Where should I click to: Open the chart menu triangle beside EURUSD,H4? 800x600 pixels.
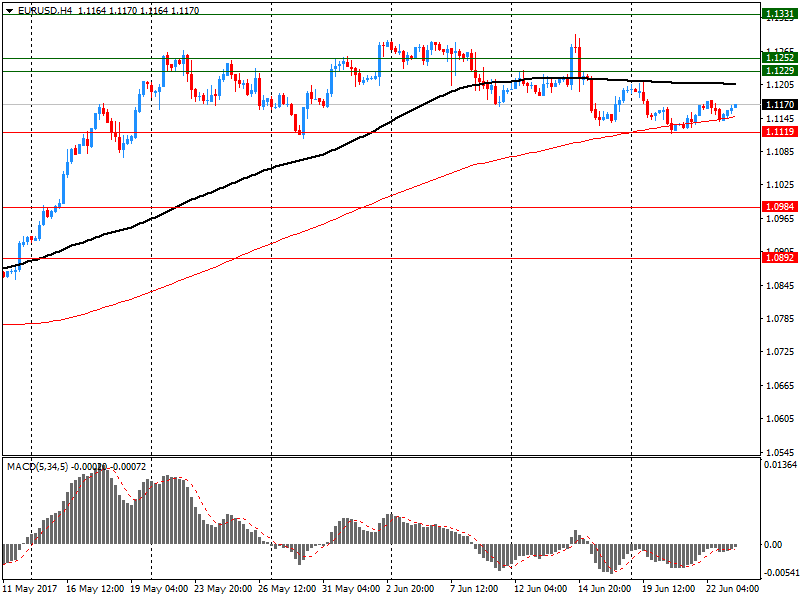pos(9,11)
